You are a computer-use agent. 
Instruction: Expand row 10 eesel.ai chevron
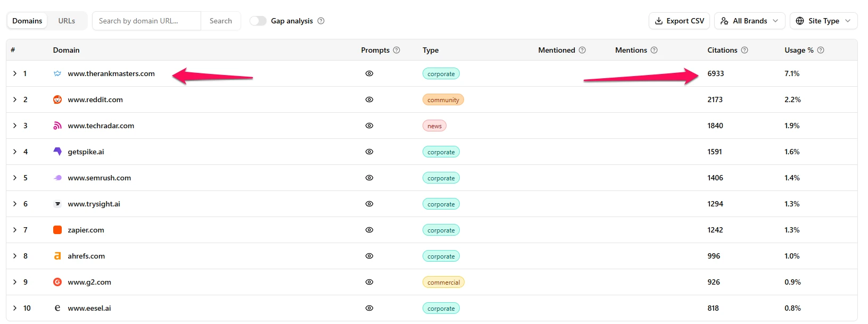15,308
